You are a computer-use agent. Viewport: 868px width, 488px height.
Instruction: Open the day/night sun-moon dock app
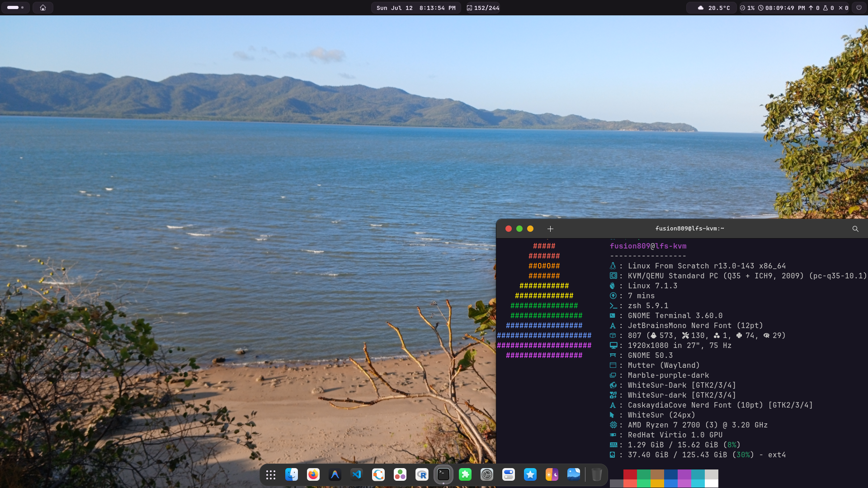552,474
